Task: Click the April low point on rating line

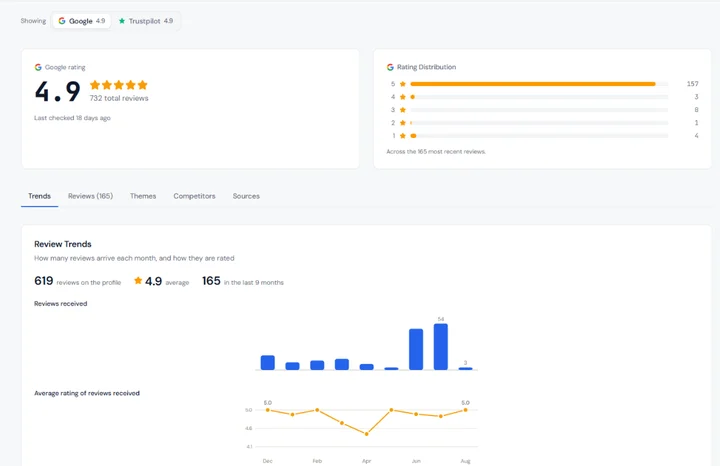Action: 366,434
